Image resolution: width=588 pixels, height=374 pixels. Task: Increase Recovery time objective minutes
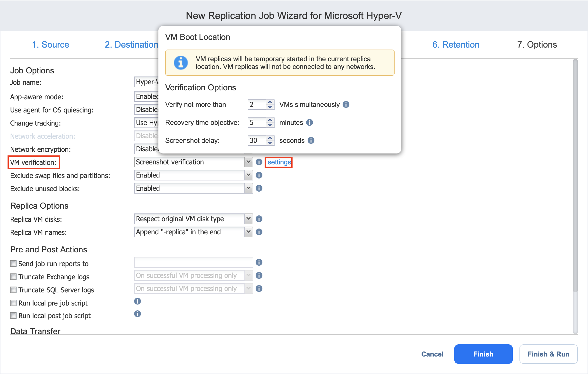click(x=270, y=120)
